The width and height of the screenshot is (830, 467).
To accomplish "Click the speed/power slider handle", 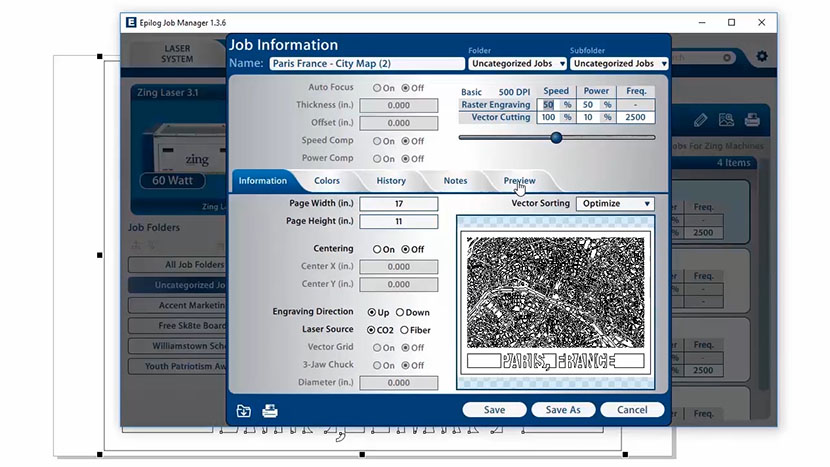I will click(556, 138).
